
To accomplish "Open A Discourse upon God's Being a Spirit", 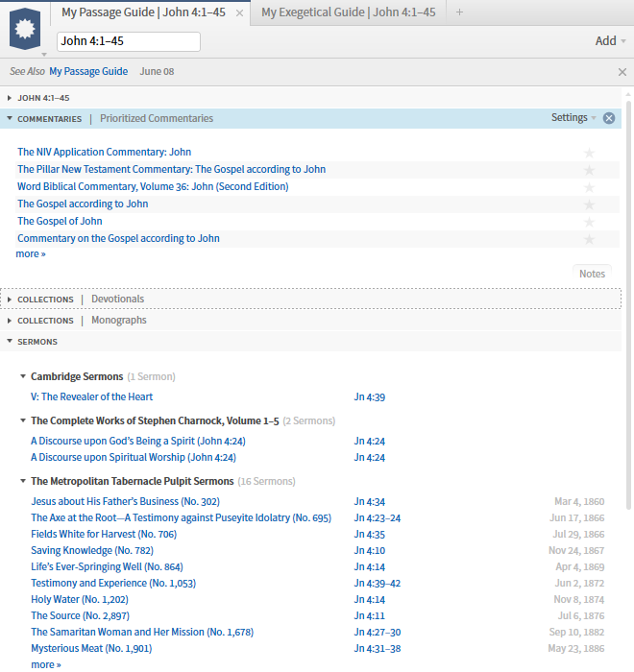I will coord(138,441).
